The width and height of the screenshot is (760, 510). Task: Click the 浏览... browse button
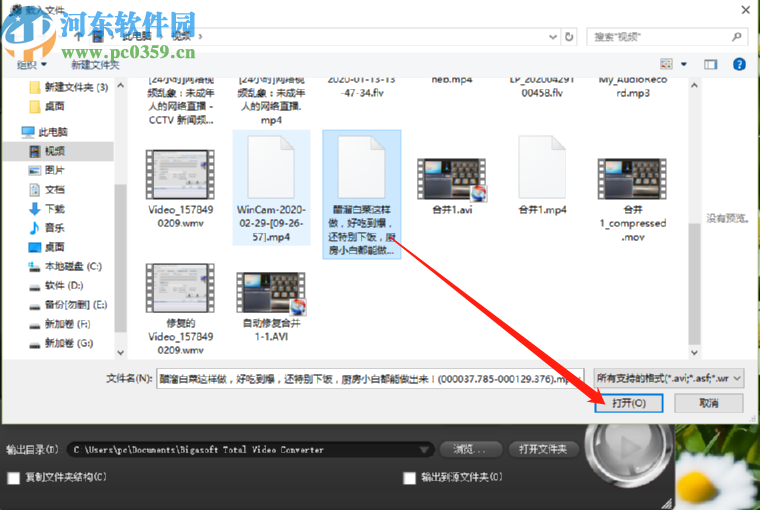[469, 449]
